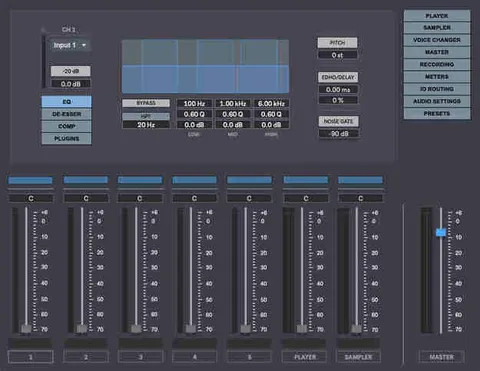480x371 pixels.
Task: Open the RECORDING panel
Action: pos(437,64)
